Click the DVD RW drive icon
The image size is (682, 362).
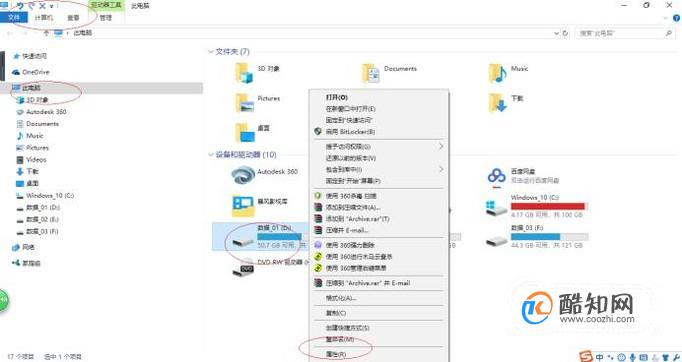[x=243, y=268]
